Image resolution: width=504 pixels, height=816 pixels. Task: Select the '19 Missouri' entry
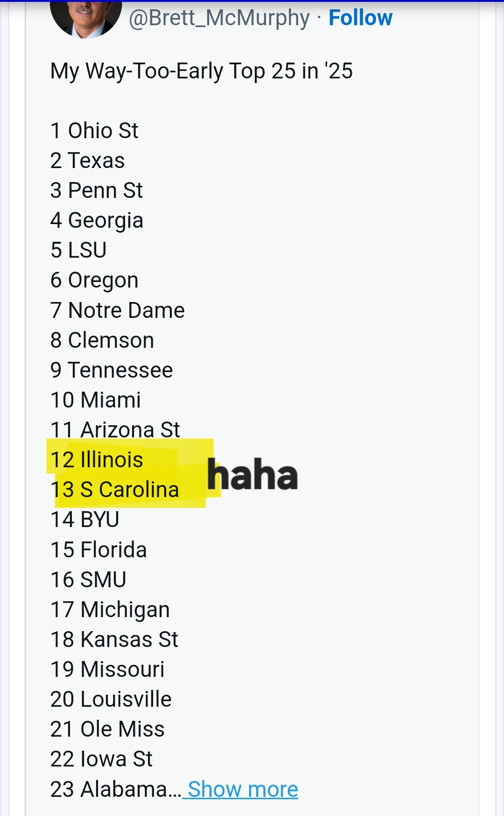point(107,669)
